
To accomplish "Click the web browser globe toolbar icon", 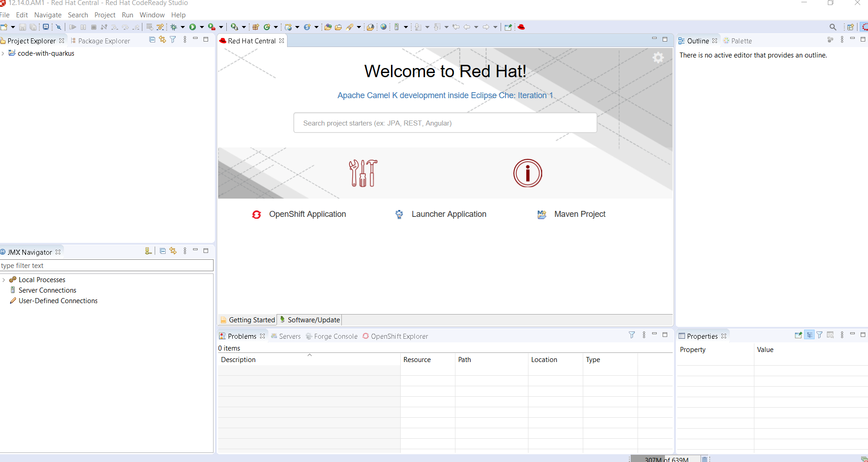I will tap(384, 27).
